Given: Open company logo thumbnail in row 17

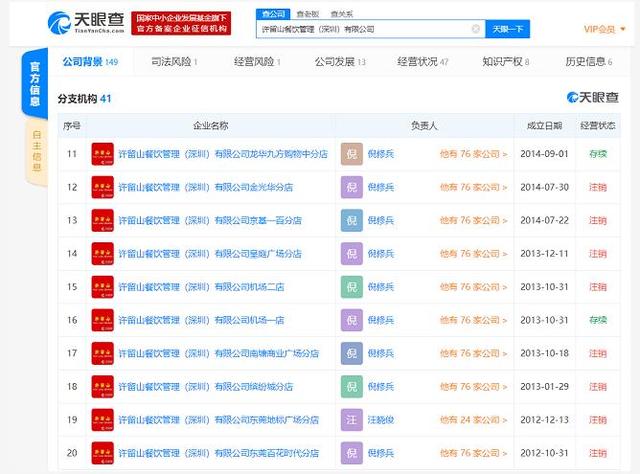Looking at the screenshot, I should pos(102,353).
